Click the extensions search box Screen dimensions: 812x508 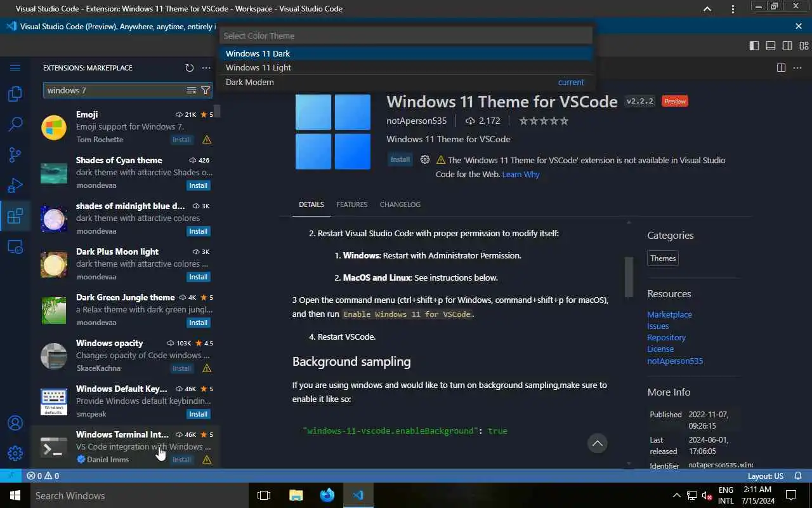[x=114, y=90]
